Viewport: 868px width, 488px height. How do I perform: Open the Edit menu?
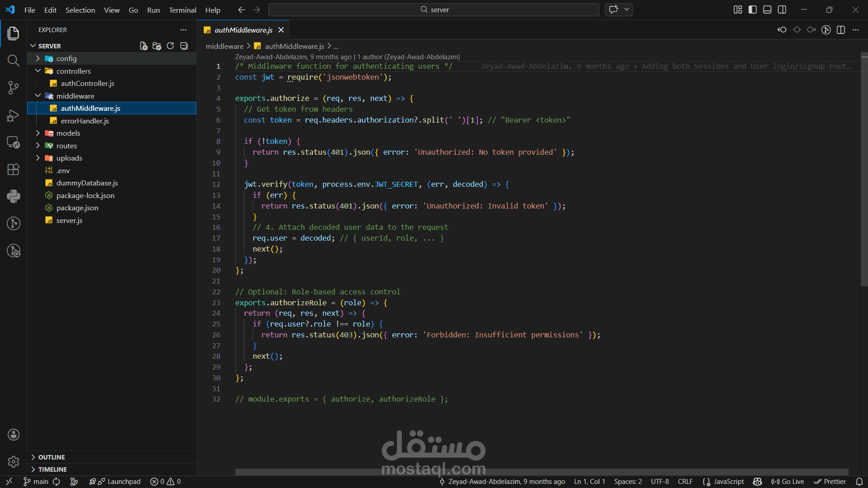[x=50, y=9]
